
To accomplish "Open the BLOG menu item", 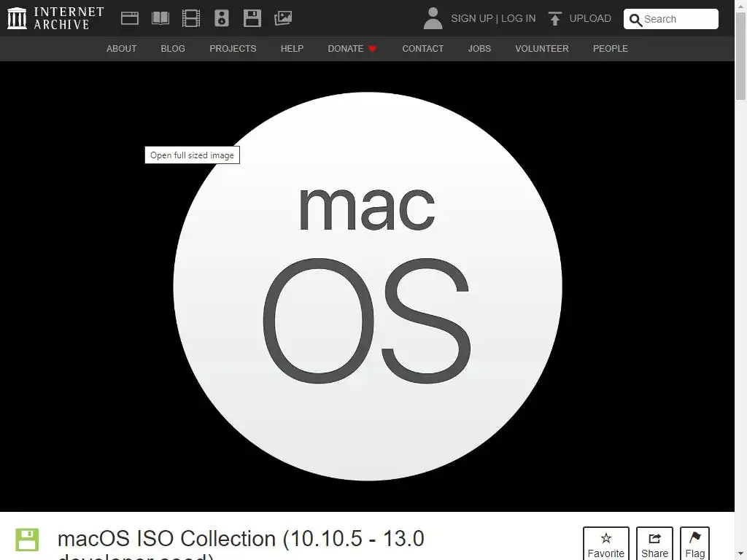I will point(173,49).
